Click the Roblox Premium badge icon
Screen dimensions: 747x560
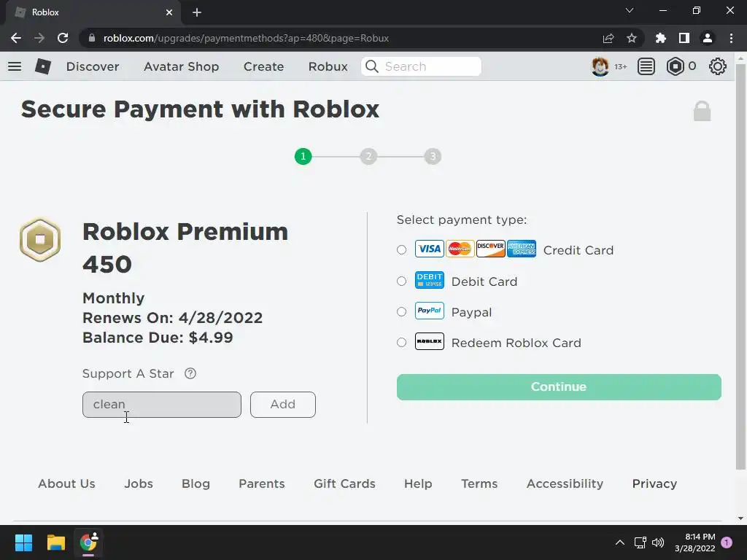(40, 239)
